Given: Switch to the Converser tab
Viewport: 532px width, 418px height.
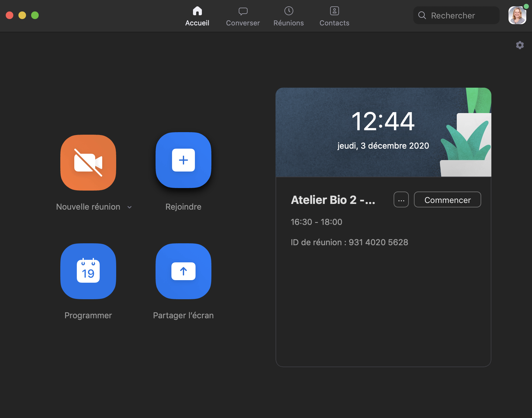Looking at the screenshot, I should click(243, 16).
